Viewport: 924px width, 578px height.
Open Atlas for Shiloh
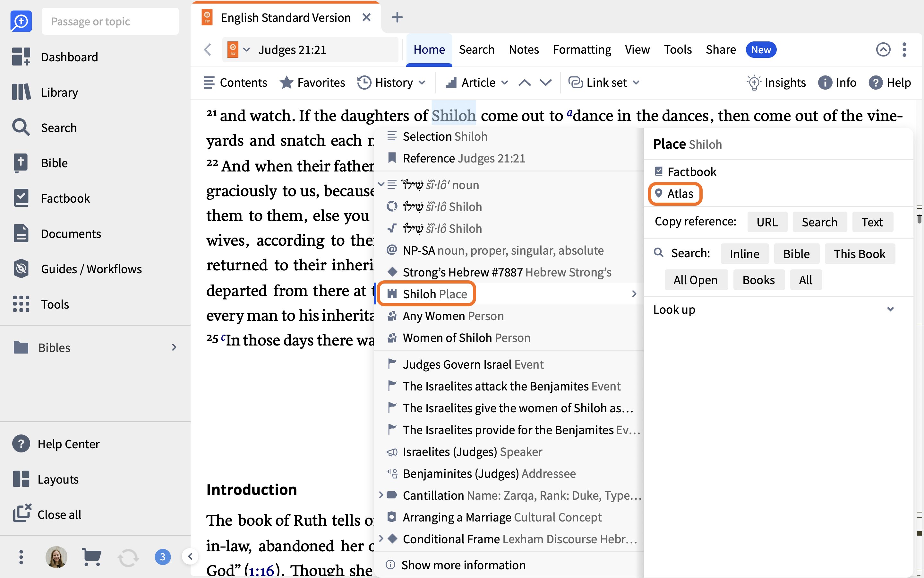(675, 194)
